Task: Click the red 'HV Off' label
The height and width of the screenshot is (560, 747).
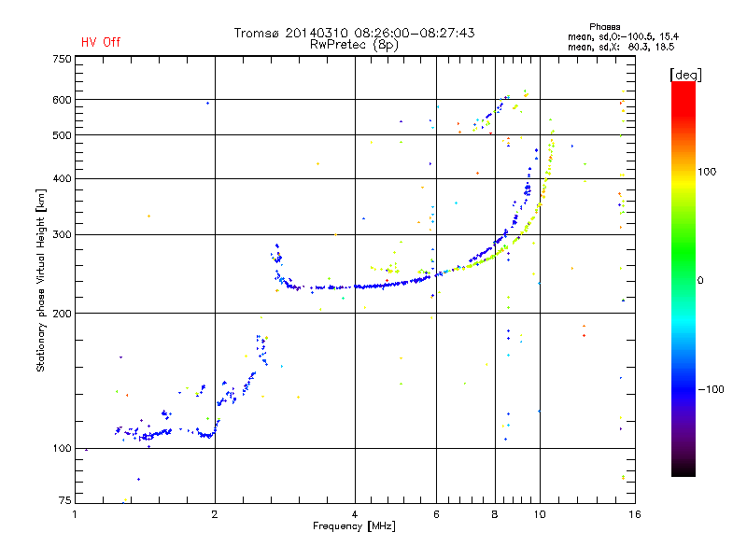Action: (101, 42)
